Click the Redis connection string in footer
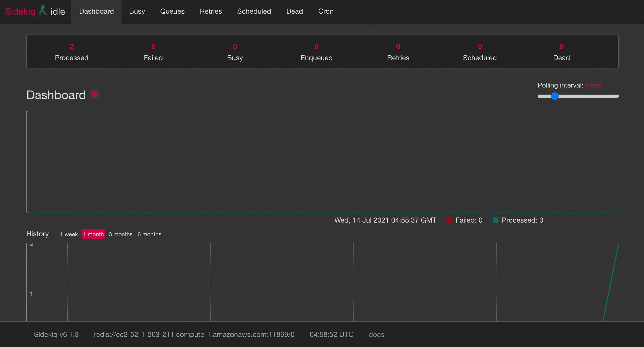This screenshot has height=347, width=644. click(x=195, y=335)
